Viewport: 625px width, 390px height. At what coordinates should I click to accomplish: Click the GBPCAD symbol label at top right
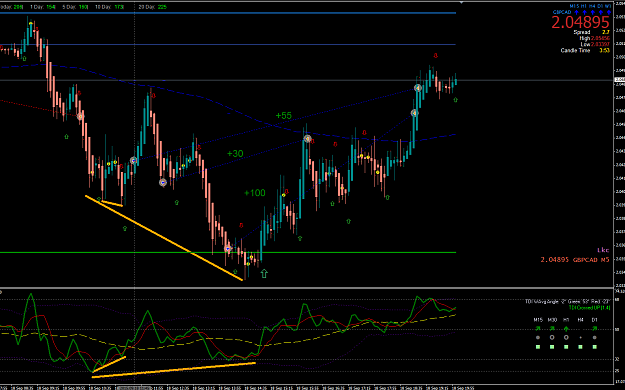click(x=562, y=12)
